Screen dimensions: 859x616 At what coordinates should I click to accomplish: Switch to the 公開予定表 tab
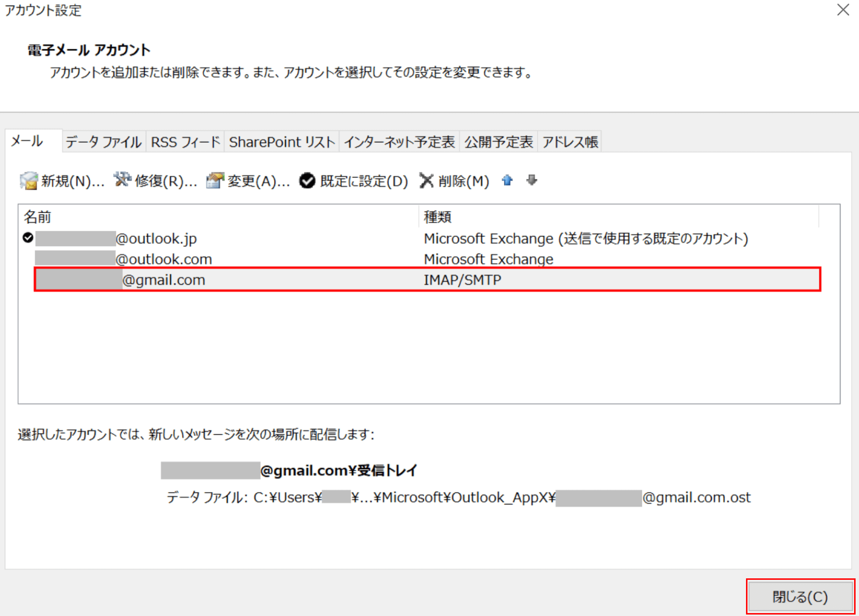(498, 142)
